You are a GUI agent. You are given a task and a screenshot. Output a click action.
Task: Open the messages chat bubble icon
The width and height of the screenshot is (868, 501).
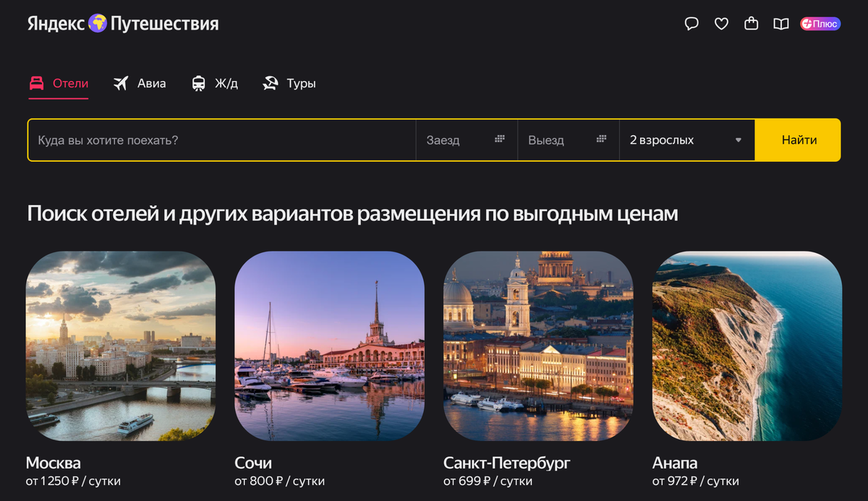pyautogui.click(x=692, y=24)
